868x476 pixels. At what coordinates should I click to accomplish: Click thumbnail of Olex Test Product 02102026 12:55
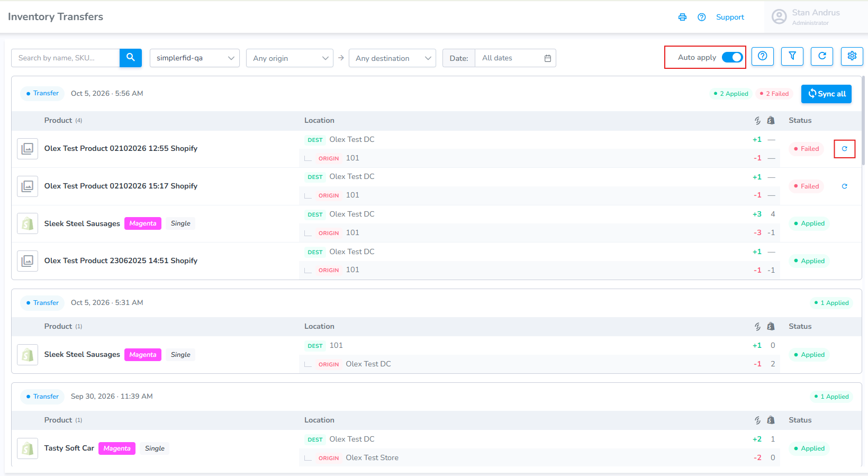(28, 149)
